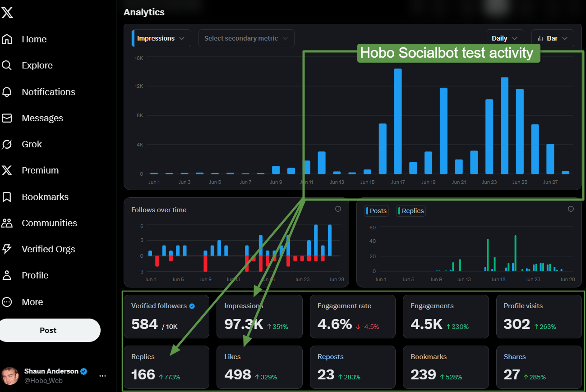Click the 773% replies change value
This screenshot has width=586, height=392.
170,377
